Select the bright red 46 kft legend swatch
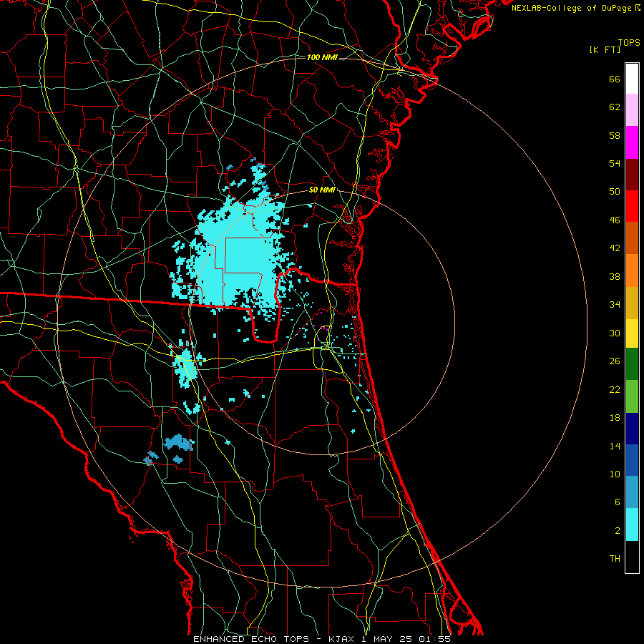Viewport: 644px width, 644px height. coord(632,206)
